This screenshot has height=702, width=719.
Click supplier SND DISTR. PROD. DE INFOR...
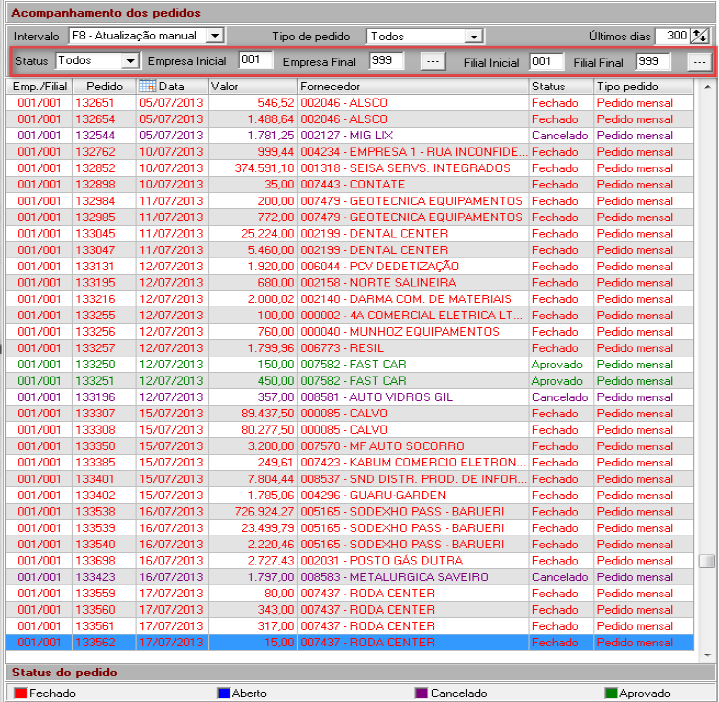413,479
